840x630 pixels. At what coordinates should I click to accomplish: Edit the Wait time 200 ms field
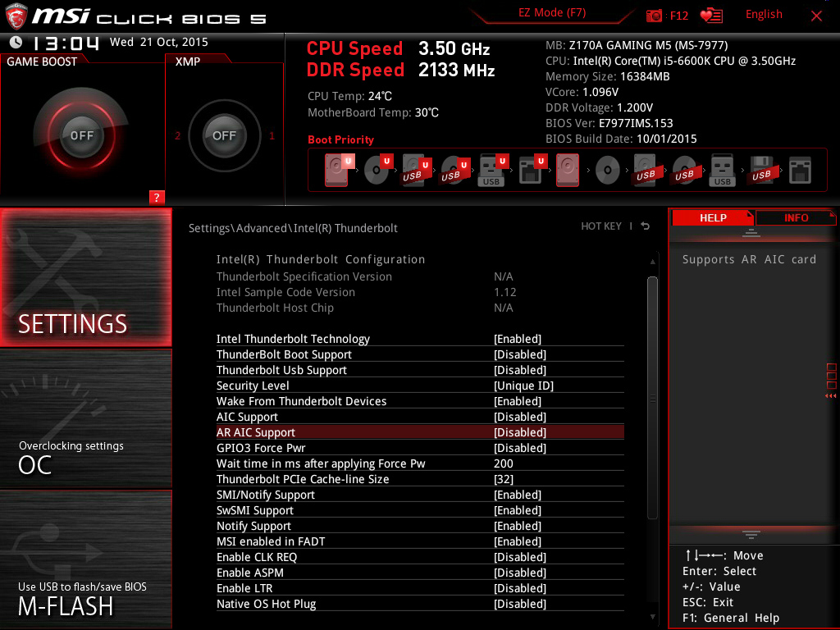504,463
